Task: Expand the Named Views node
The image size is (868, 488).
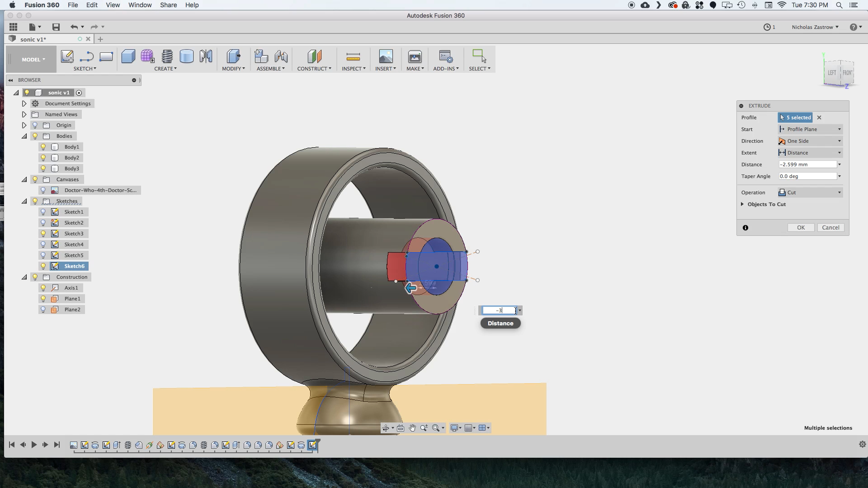Action: tap(24, 114)
